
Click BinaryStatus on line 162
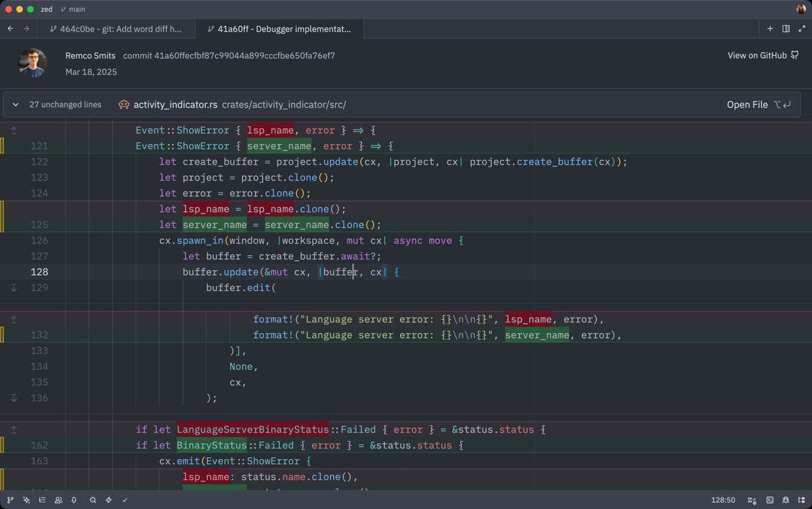pos(211,445)
